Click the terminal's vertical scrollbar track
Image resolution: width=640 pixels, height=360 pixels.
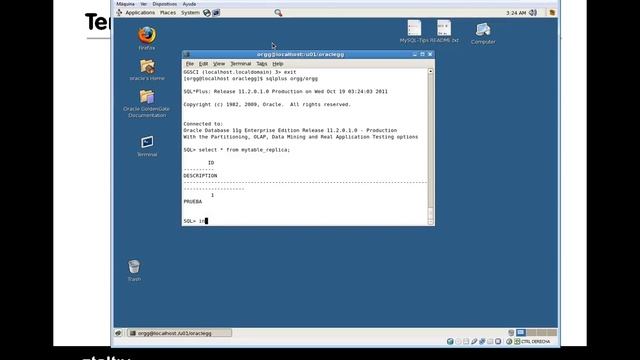tap(430, 141)
